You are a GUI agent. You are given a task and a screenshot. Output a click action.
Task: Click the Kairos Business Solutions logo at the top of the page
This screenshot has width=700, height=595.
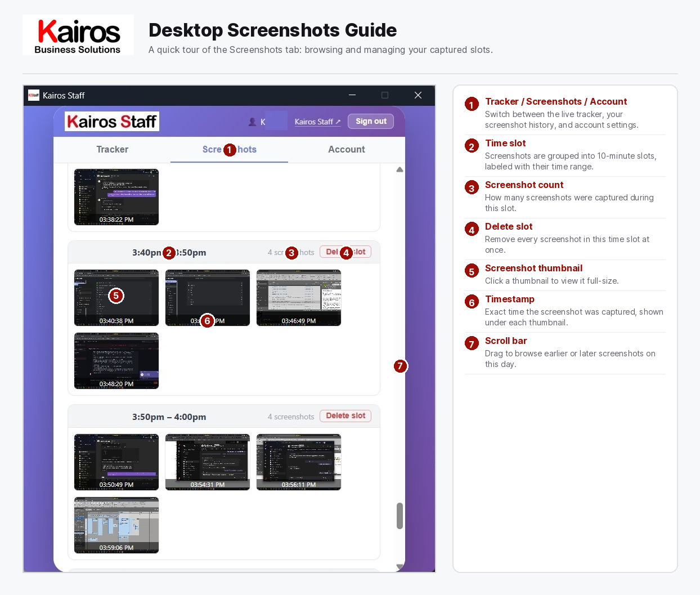pyautogui.click(x=78, y=35)
